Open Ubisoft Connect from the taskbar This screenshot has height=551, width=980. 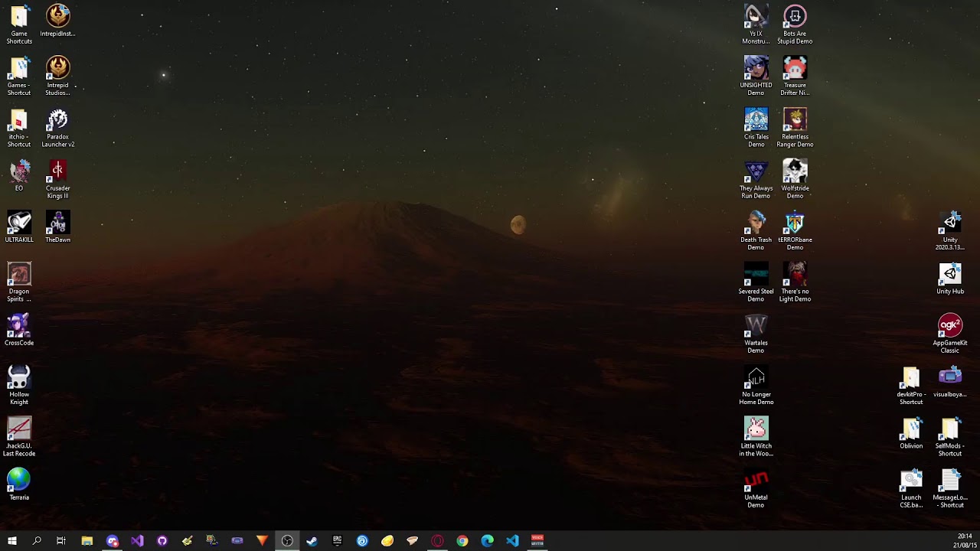click(362, 540)
